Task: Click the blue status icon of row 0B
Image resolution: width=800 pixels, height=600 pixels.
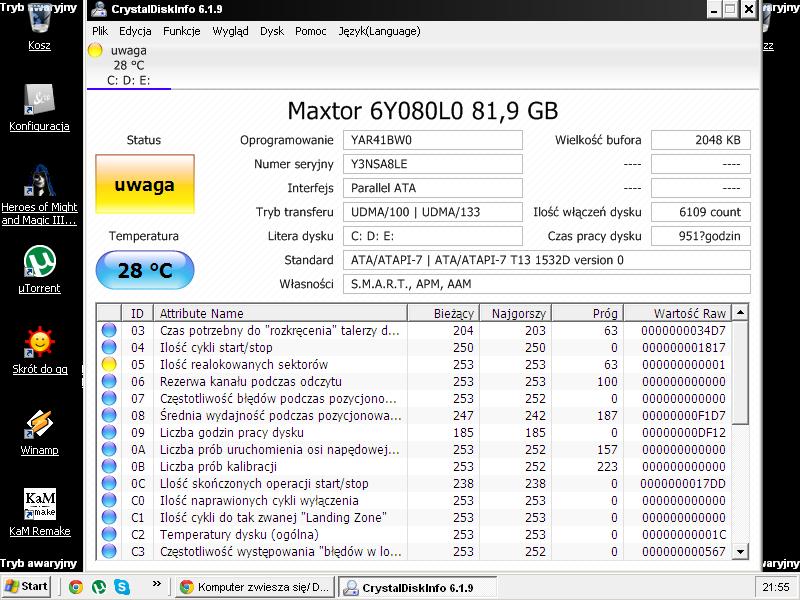Action: coord(109,466)
